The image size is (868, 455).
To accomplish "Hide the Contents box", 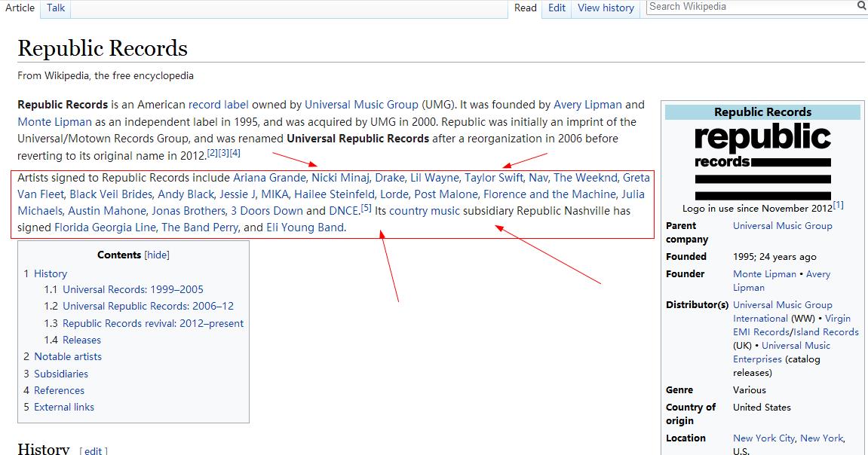I will coord(157,255).
